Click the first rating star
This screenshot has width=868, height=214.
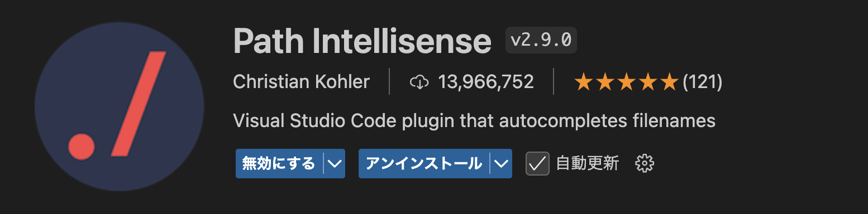(584, 82)
